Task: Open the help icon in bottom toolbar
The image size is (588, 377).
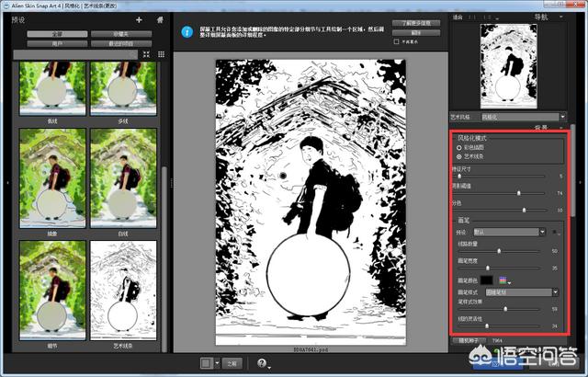Action: pos(263,363)
